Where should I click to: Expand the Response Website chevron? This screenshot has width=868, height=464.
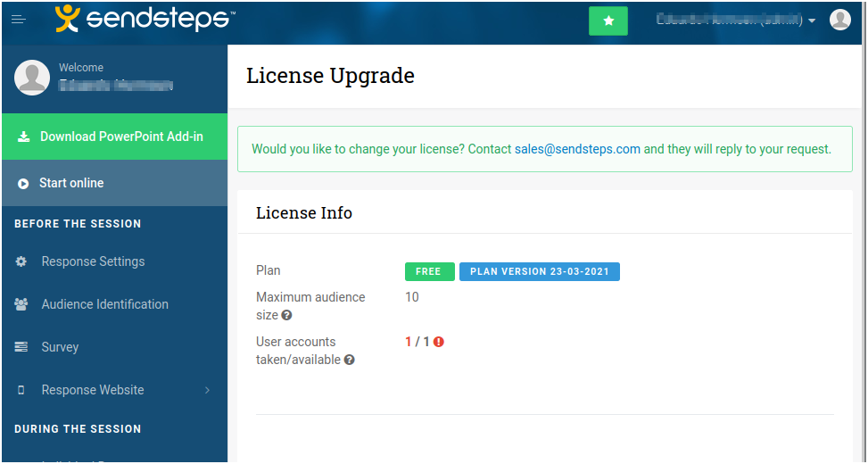(207, 390)
